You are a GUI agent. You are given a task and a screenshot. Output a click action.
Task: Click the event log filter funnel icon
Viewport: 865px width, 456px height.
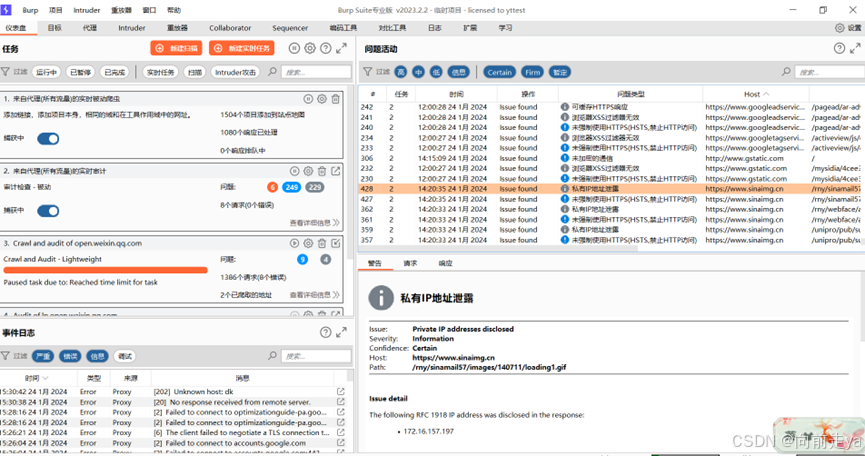6,356
